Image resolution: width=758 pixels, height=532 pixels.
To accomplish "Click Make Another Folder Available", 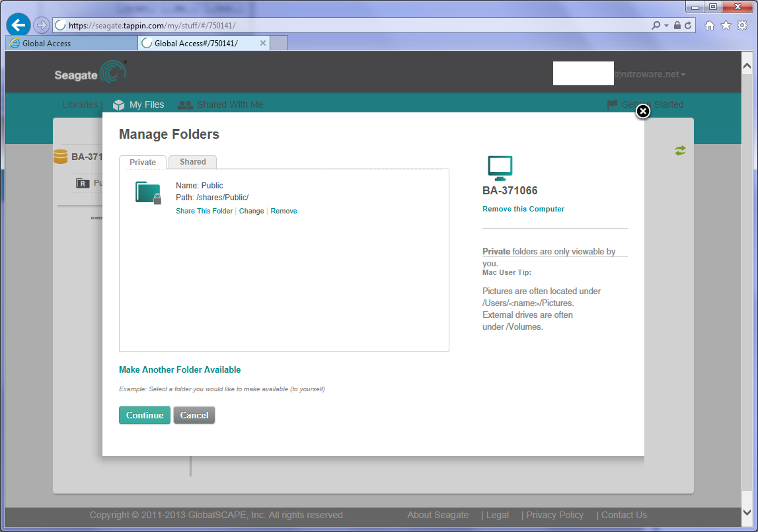I will [x=180, y=369].
